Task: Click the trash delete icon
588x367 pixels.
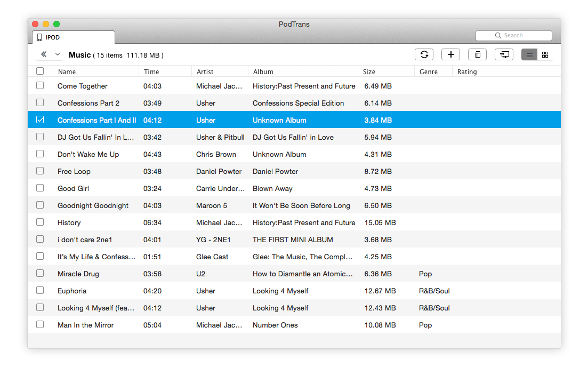Action: pos(477,54)
